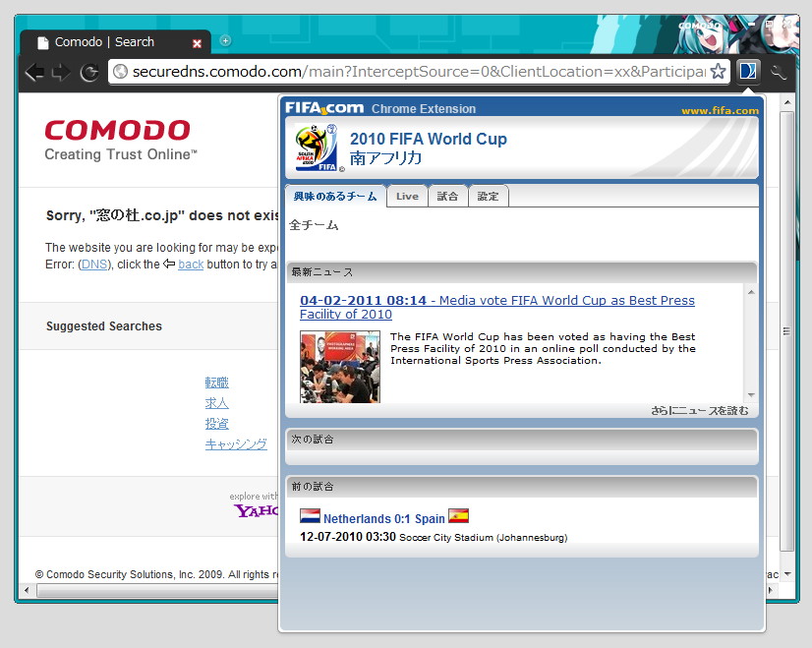Click the Spain flag icon
Viewport: 812px width, 648px height.
tap(458, 516)
